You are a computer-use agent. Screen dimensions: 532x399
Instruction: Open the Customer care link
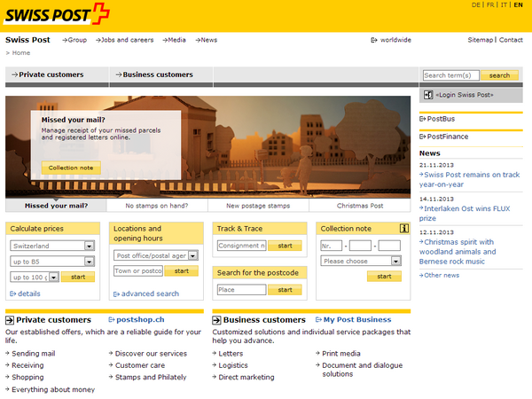tap(140, 365)
